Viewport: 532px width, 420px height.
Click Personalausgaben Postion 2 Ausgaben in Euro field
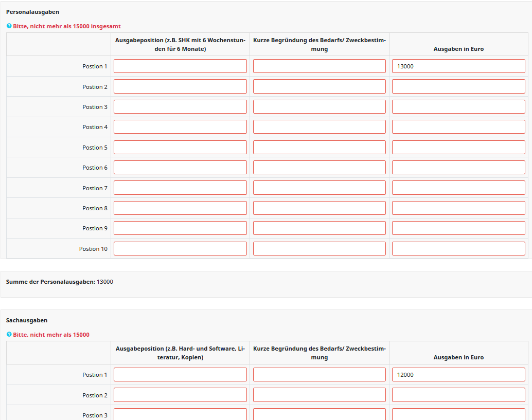click(458, 86)
